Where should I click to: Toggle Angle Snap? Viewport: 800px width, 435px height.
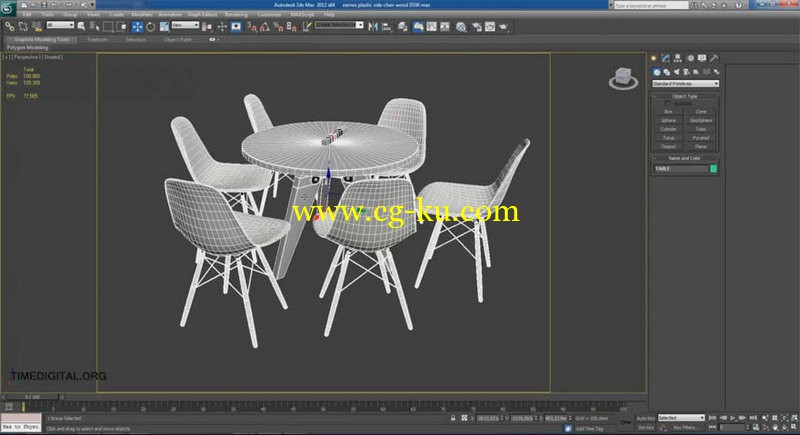(x=265, y=27)
